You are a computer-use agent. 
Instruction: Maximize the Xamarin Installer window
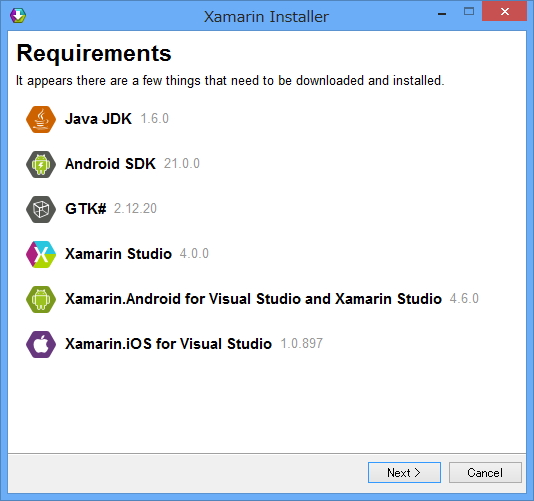[469, 12]
